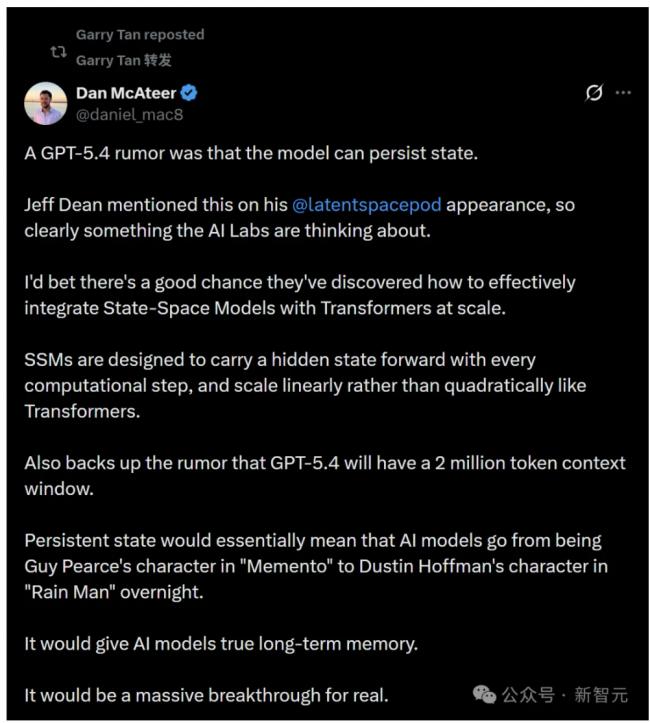650x723 pixels.
Task: Open the @daniel_mac8 handle
Action: 129,114
